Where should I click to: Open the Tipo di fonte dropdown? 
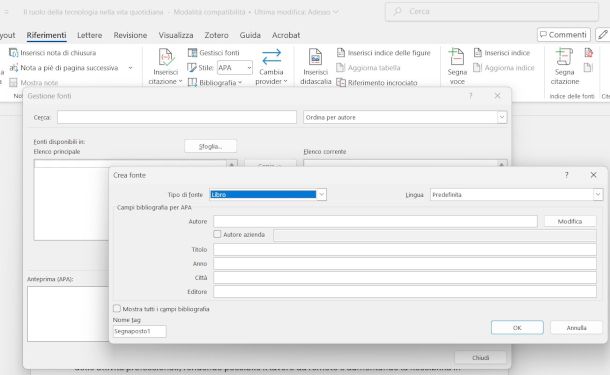(x=321, y=195)
